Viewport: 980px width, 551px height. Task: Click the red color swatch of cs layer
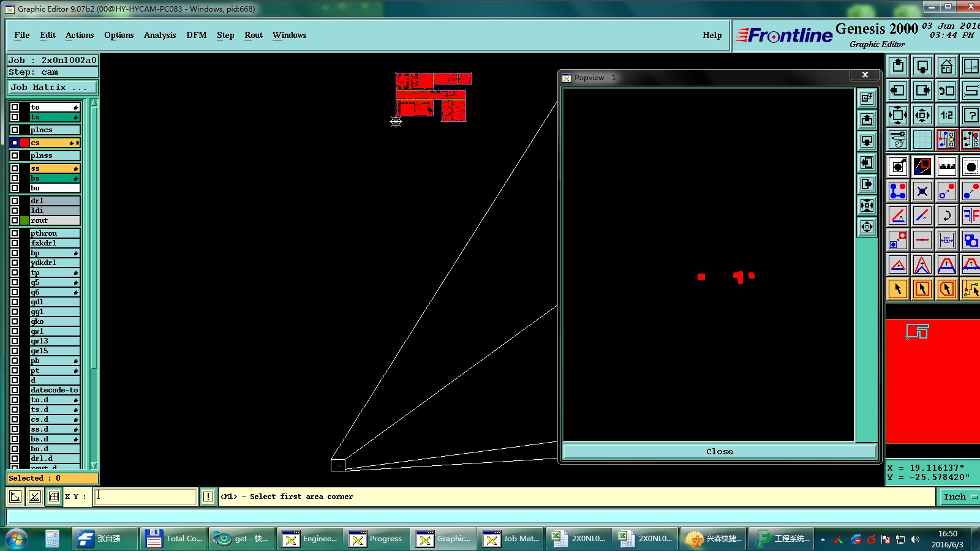pos(24,143)
